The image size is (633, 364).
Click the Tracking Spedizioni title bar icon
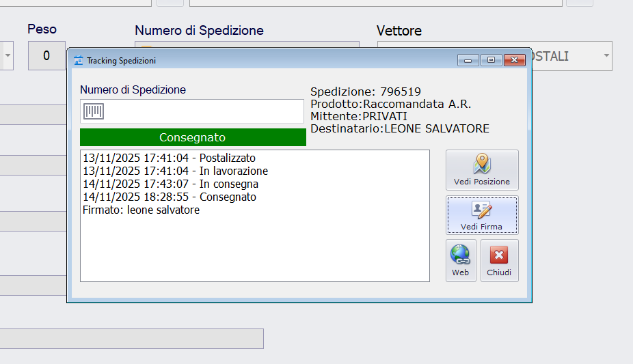click(x=78, y=60)
